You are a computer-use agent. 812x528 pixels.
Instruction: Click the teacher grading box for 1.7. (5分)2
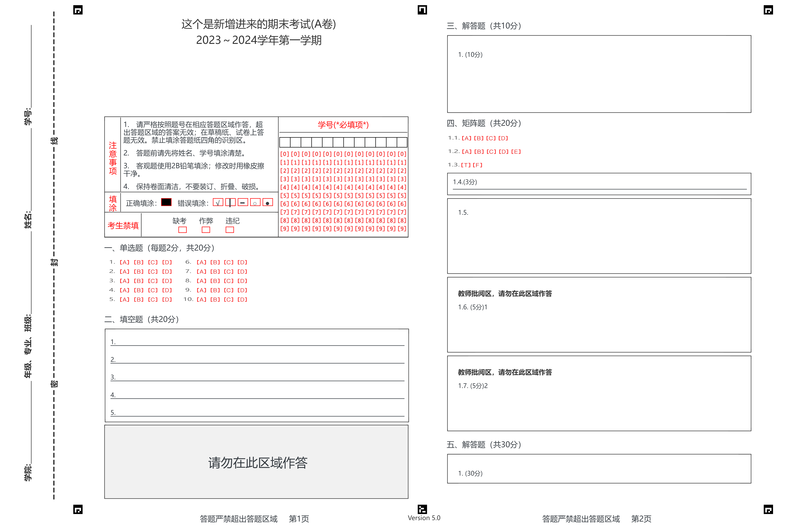click(599, 393)
